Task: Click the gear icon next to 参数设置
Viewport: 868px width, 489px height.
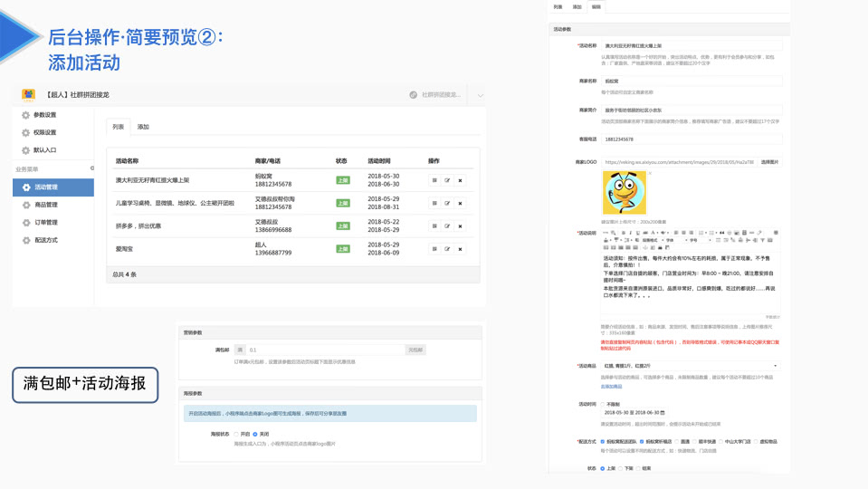Action: [x=25, y=115]
